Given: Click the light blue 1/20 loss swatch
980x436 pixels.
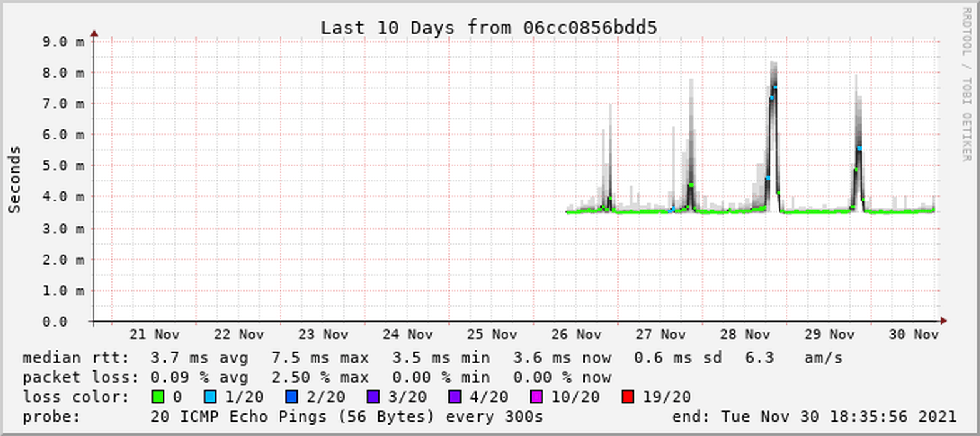Looking at the screenshot, I should coord(210,397).
